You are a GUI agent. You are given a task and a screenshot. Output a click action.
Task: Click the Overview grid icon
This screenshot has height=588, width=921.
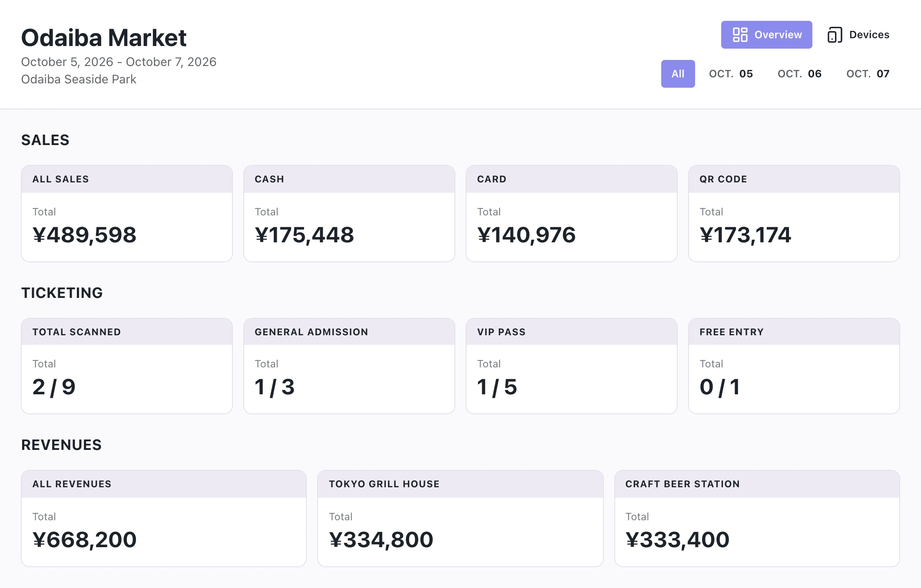click(740, 35)
